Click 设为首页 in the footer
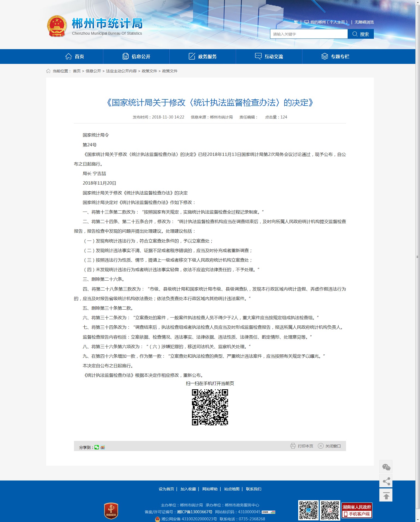Image resolution: width=420 pixels, height=522 pixels. click(166, 489)
